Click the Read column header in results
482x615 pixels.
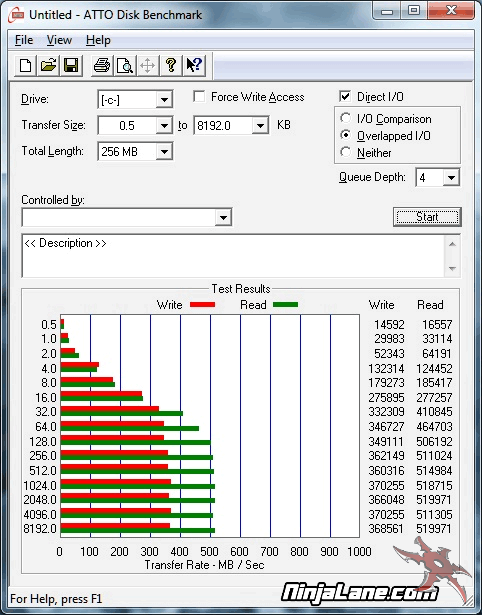(x=430, y=305)
